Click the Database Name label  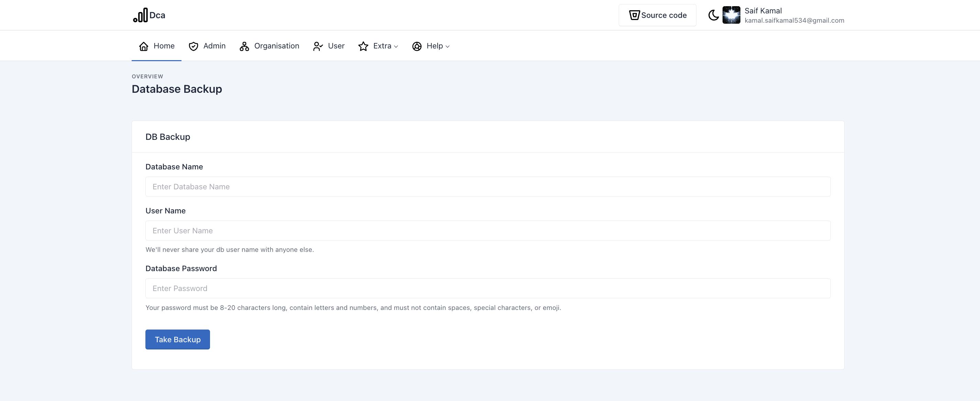174,167
